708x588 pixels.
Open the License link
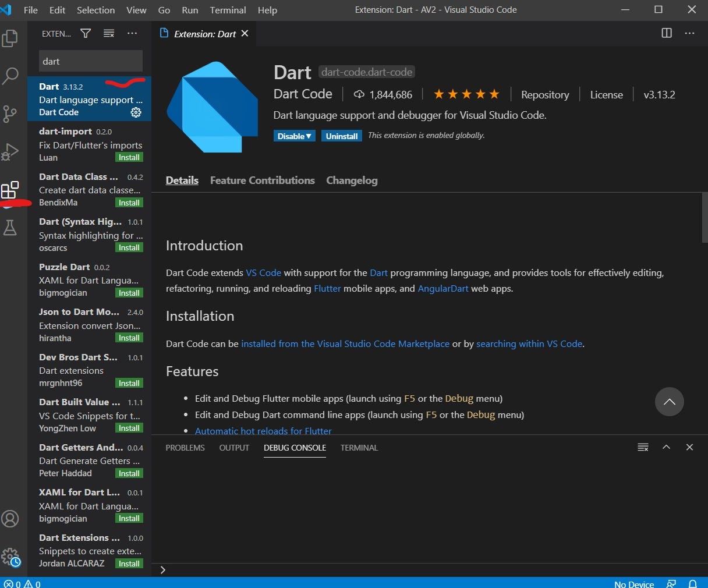click(607, 94)
